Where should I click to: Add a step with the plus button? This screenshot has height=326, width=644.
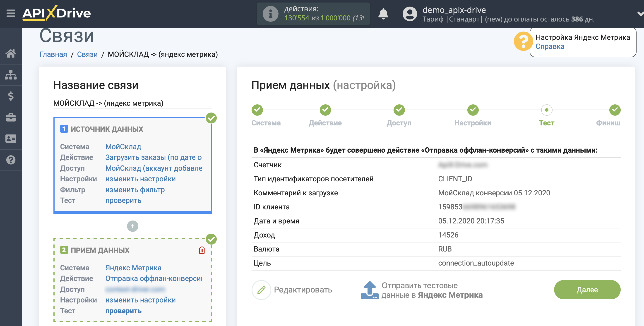[132, 226]
